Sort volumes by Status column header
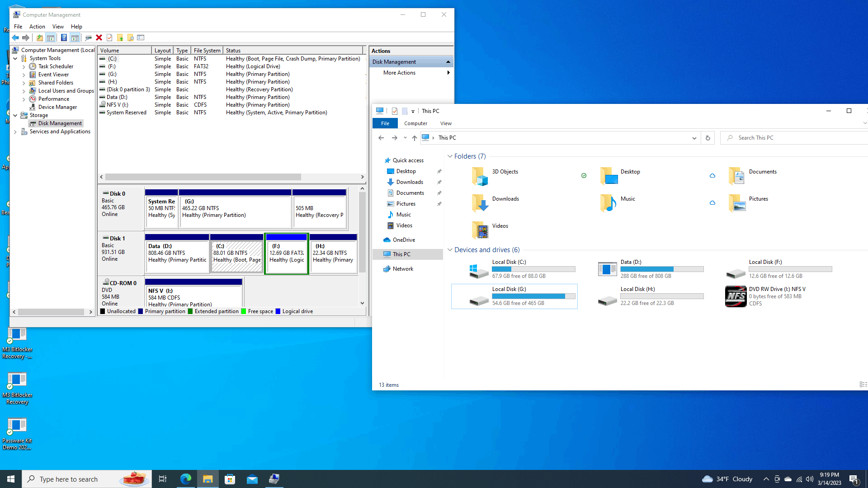This screenshot has width=868, height=488. click(293, 51)
